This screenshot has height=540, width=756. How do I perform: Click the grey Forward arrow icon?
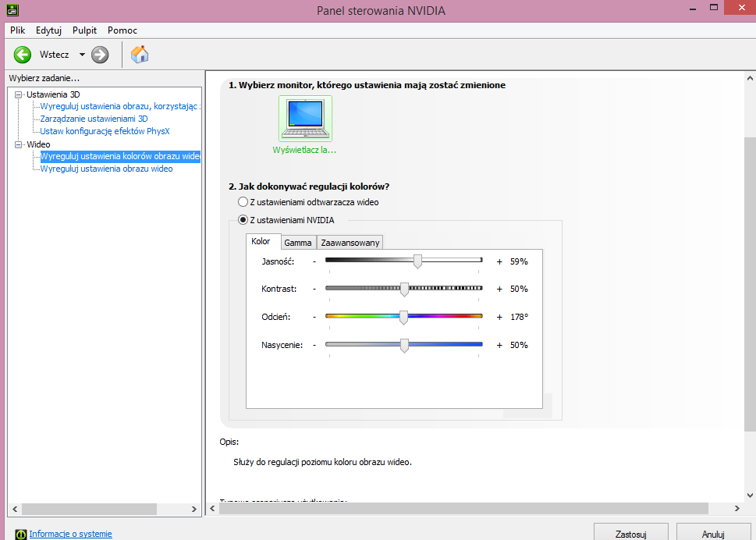coord(100,55)
